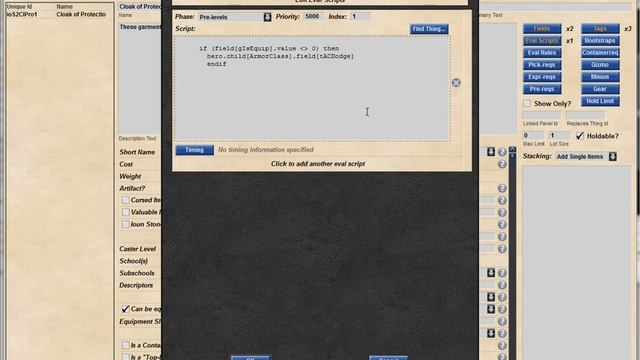Click the Eval Rules button
Image resolution: width=640 pixels, height=360 pixels.
click(x=542, y=53)
